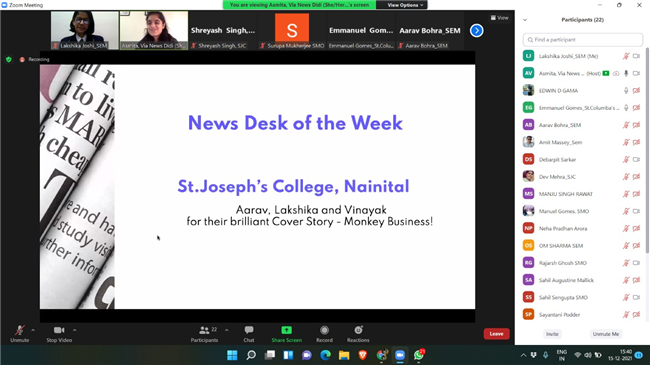Click the Unmute microphone icon

19,330
